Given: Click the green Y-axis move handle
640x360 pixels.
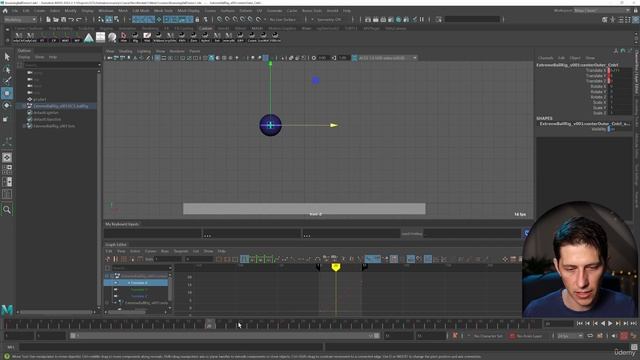Looking at the screenshot, I should [270, 63].
